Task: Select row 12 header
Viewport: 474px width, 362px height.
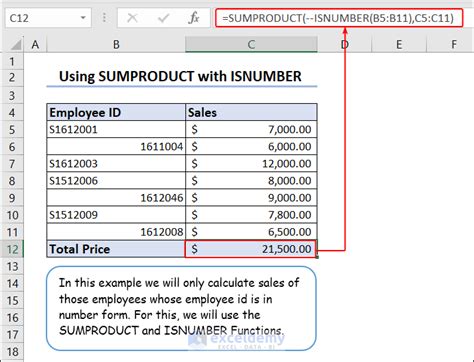Action: (x=12, y=249)
